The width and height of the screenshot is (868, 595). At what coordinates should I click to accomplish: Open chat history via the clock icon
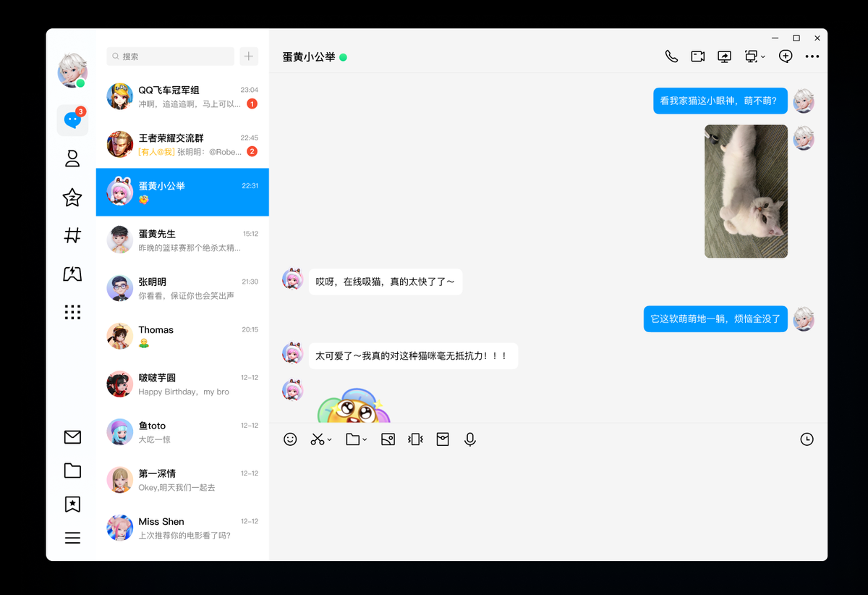(x=807, y=439)
